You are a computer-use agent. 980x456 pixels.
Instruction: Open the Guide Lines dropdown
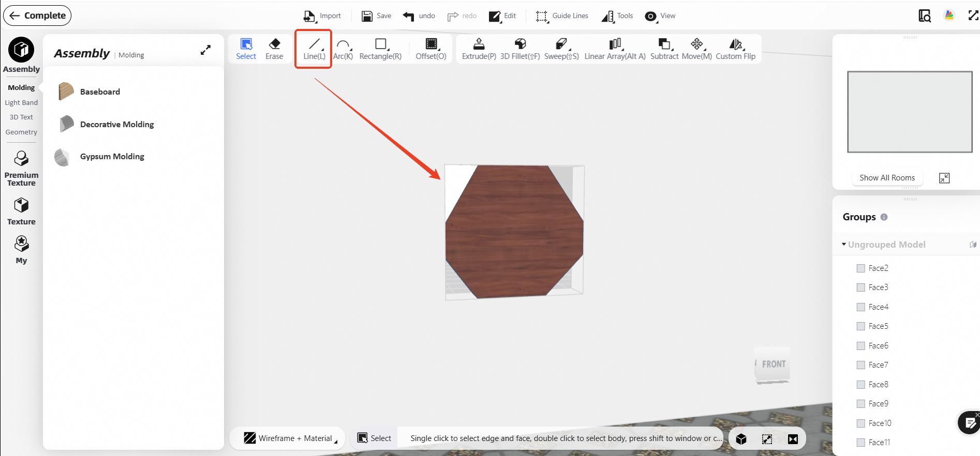tap(562, 16)
